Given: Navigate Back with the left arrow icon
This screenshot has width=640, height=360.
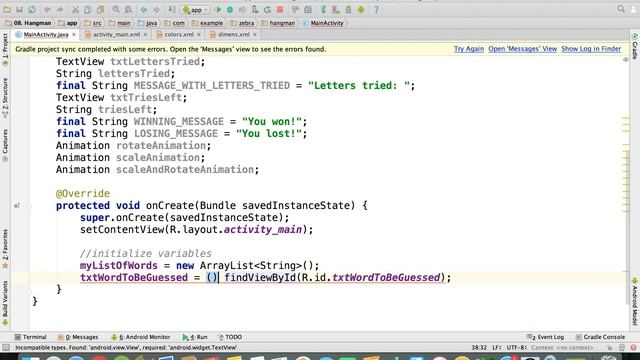Looking at the screenshot, I should point(144,9).
